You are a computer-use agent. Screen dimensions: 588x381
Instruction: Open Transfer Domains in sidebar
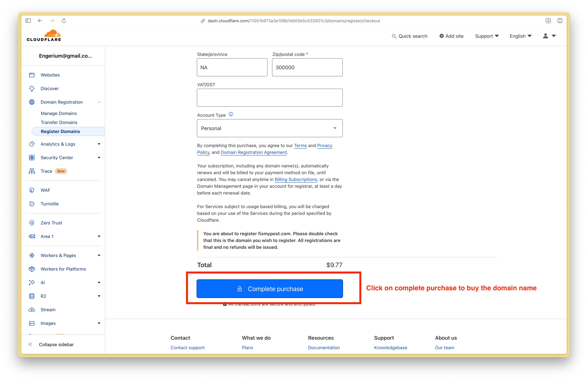point(59,122)
